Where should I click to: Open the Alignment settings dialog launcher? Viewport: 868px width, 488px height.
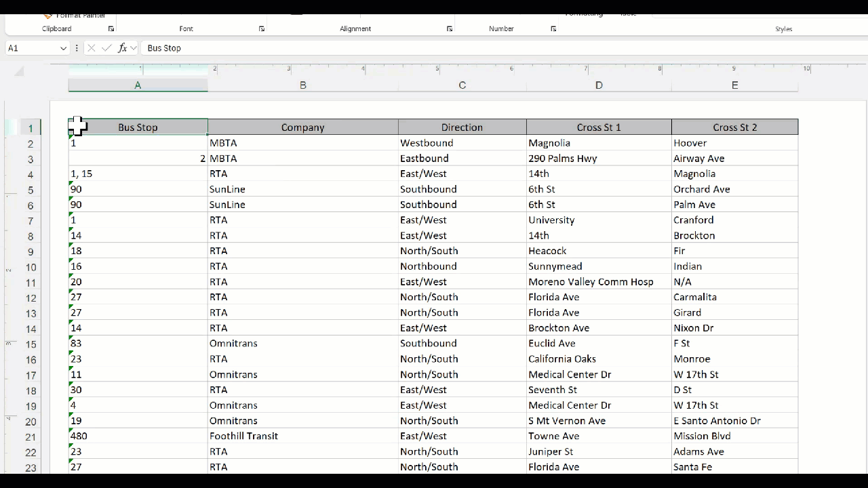(x=450, y=29)
